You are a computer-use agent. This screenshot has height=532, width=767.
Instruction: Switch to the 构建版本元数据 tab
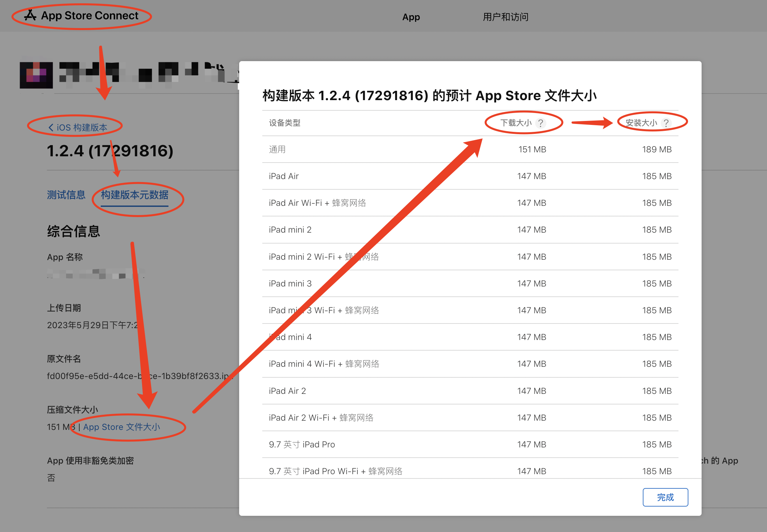coord(135,195)
